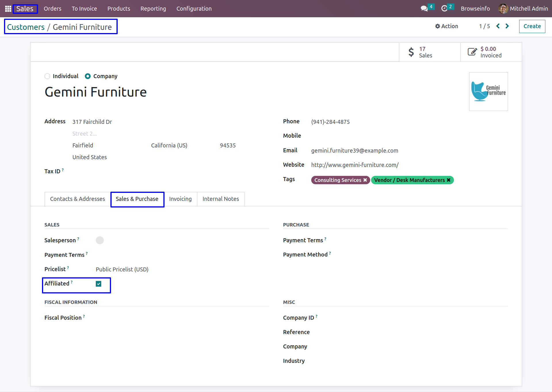
Task: Click the 1 / 5 pager counter
Action: pos(484,26)
